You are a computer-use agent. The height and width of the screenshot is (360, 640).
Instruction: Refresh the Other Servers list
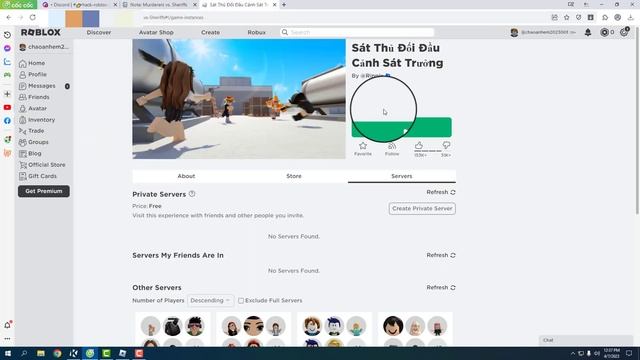coord(441,288)
